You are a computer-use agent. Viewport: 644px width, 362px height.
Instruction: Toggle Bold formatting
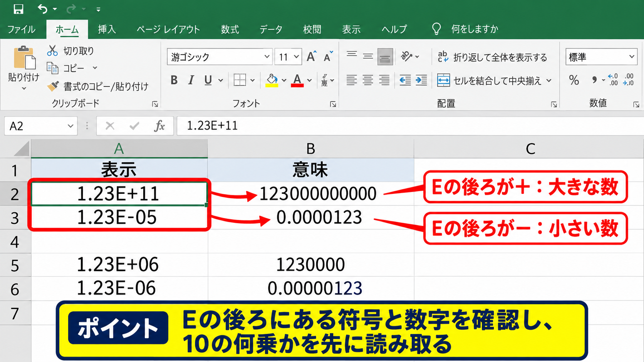pos(174,80)
